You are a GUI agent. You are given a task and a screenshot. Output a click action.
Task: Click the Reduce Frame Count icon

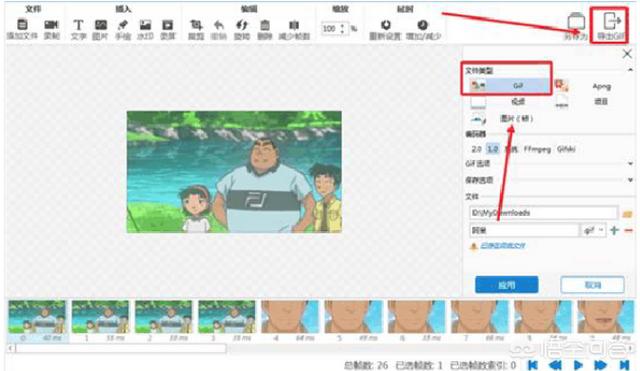point(294,25)
